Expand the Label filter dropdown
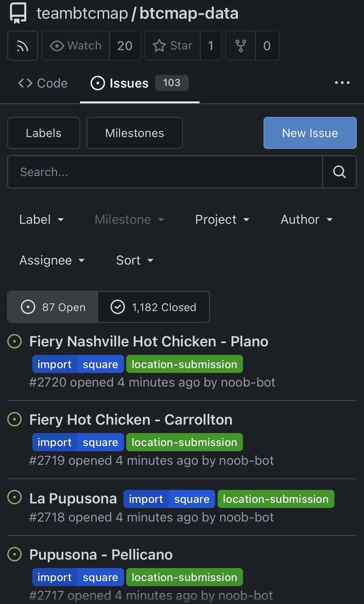The height and width of the screenshot is (604, 364). tap(41, 220)
